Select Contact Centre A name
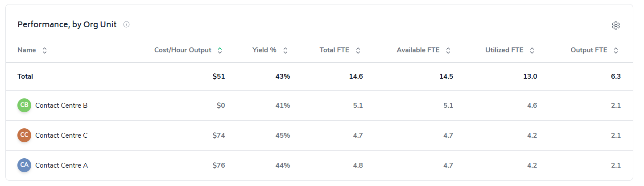644x186 pixels. coord(61,165)
